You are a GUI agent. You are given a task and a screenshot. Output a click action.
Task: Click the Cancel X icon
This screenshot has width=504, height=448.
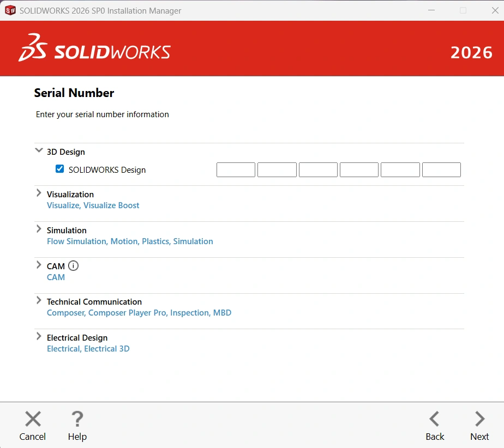click(x=33, y=419)
